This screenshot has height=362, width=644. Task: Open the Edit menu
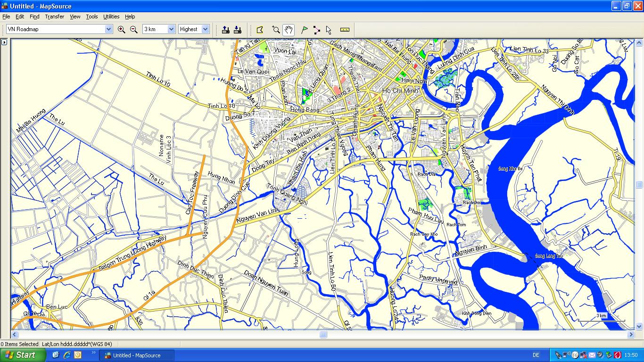pos(20,16)
